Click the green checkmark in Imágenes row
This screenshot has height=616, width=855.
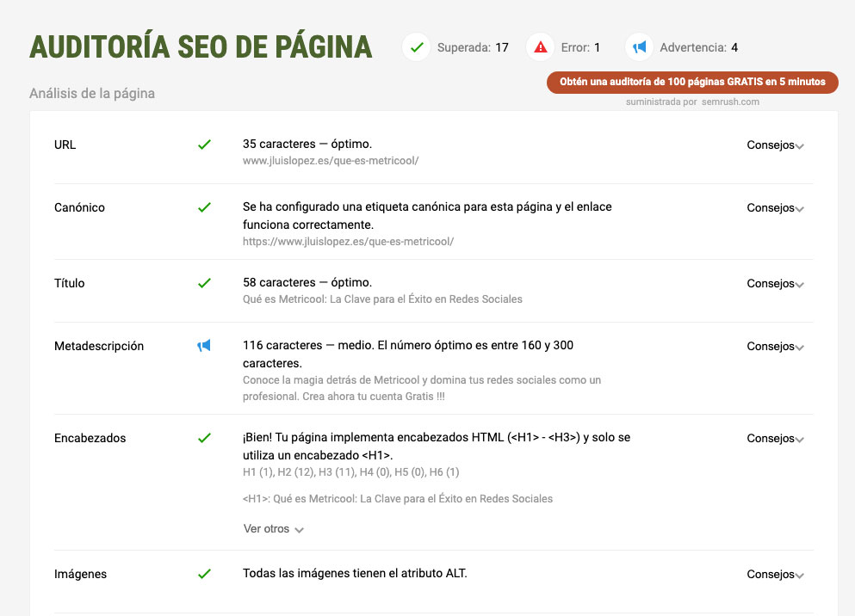point(204,574)
